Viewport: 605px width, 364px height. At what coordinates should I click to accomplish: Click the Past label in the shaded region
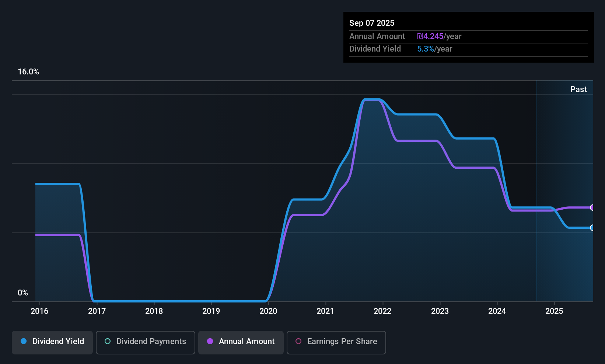(x=578, y=90)
